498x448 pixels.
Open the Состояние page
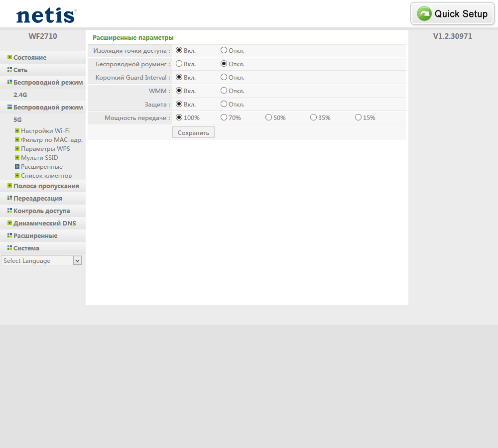click(30, 57)
